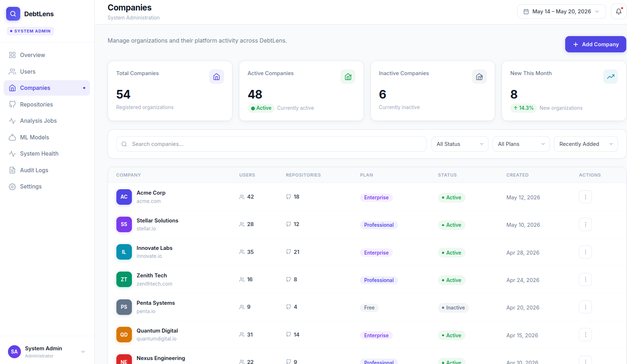This screenshot has width=627, height=364.
Task: Go to Settings in the sidebar
Action: [x=47, y=186]
